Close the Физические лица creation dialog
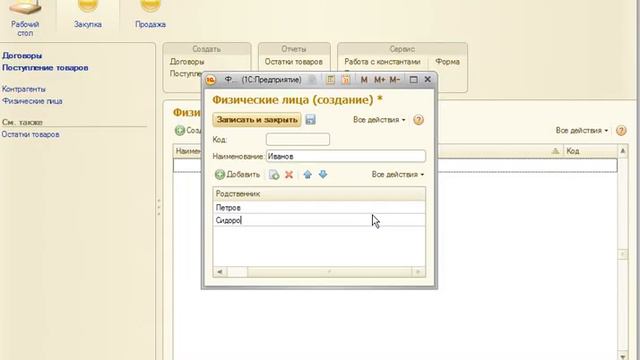This screenshot has height=360, width=640. click(427, 80)
